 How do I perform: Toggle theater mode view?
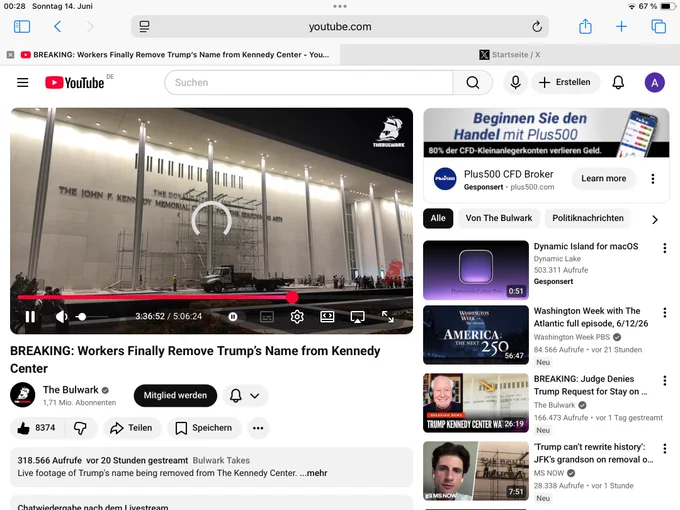(327, 317)
